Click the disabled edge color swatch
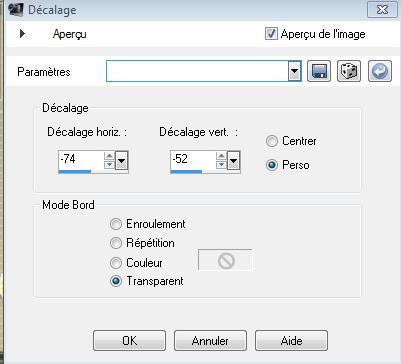This screenshot has height=364, width=401. click(x=226, y=260)
